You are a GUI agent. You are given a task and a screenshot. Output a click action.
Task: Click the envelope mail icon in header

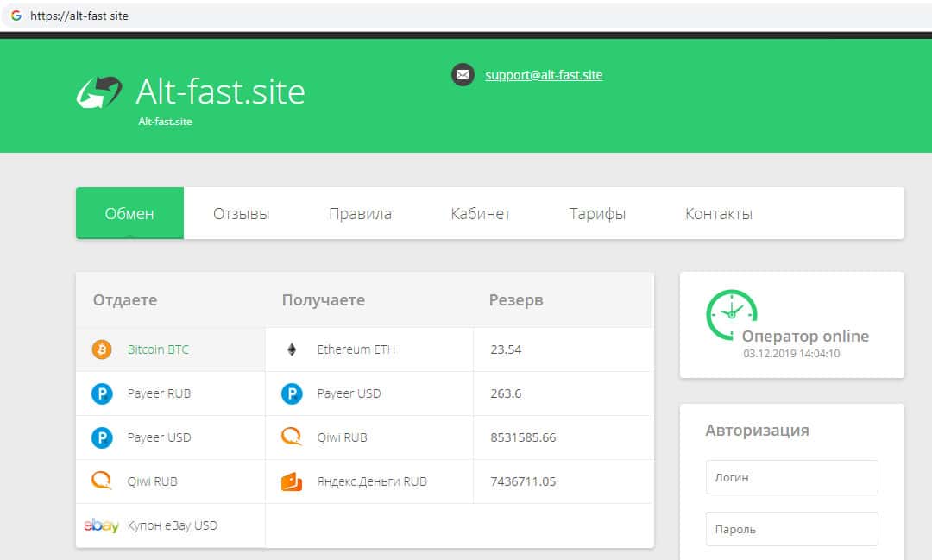463,75
